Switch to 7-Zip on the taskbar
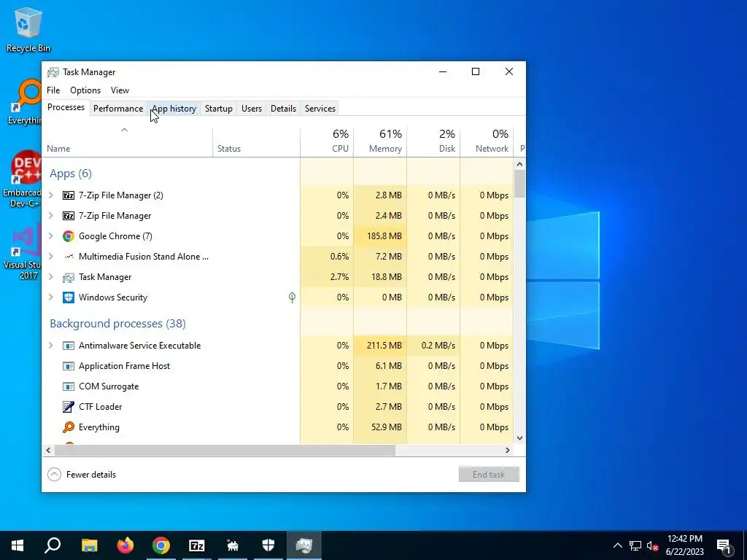 (x=197, y=545)
